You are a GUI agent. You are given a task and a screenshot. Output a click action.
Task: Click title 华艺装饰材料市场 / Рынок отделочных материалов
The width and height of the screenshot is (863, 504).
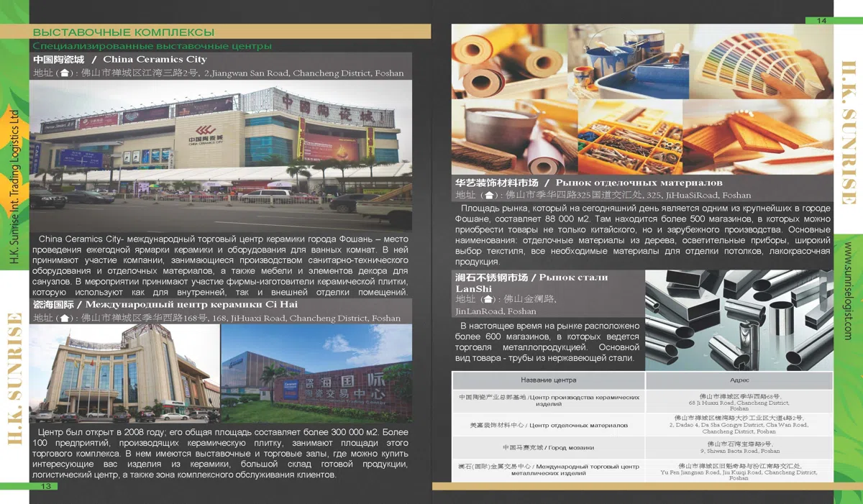tap(588, 183)
